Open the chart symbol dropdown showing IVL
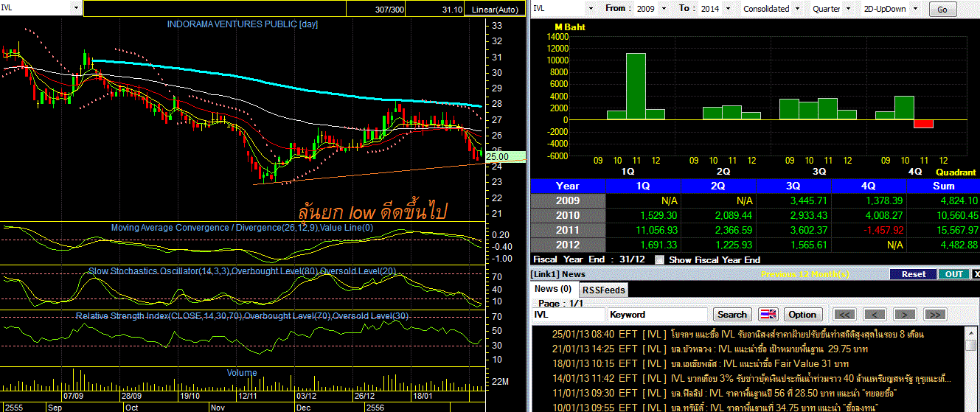 [x=77, y=8]
